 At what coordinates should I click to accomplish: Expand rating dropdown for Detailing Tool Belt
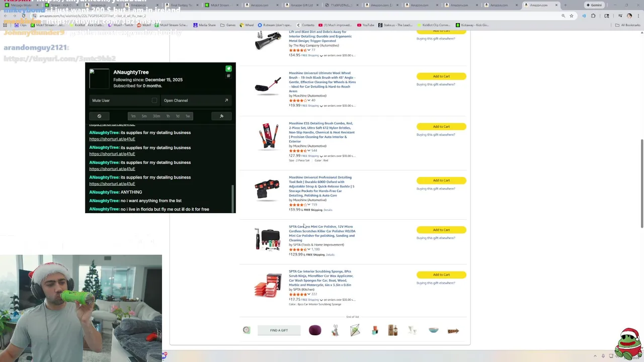point(309,205)
